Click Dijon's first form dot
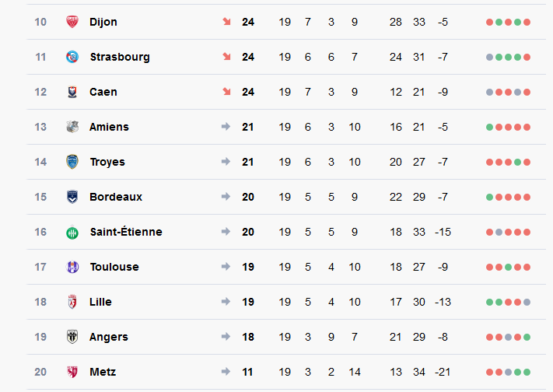 489,23
